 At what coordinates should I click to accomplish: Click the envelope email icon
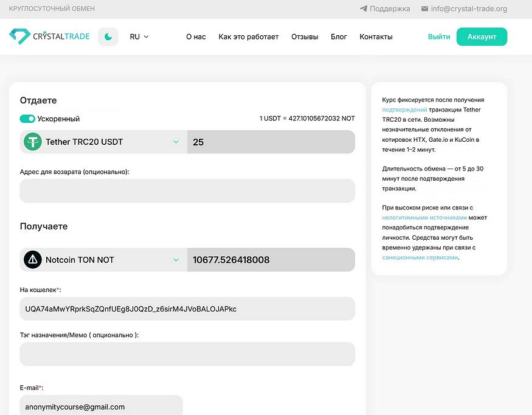coord(424,9)
